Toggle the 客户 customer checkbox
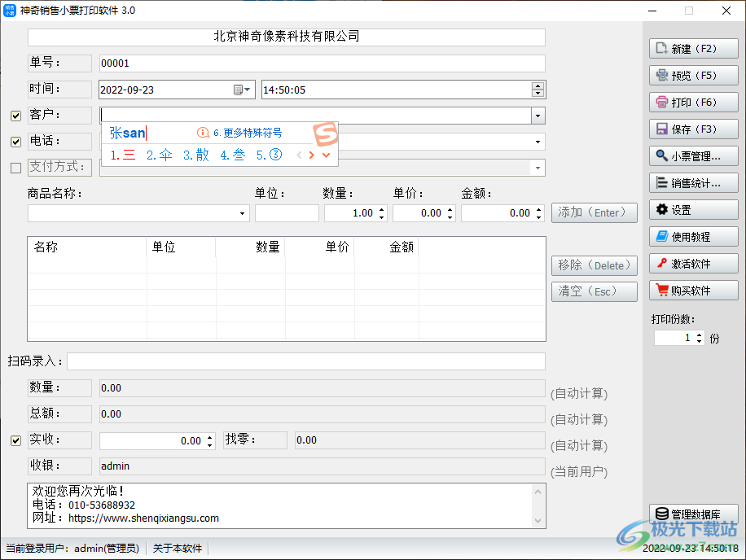The width and height of the screenshot is (746, 560). click(15, 116)
